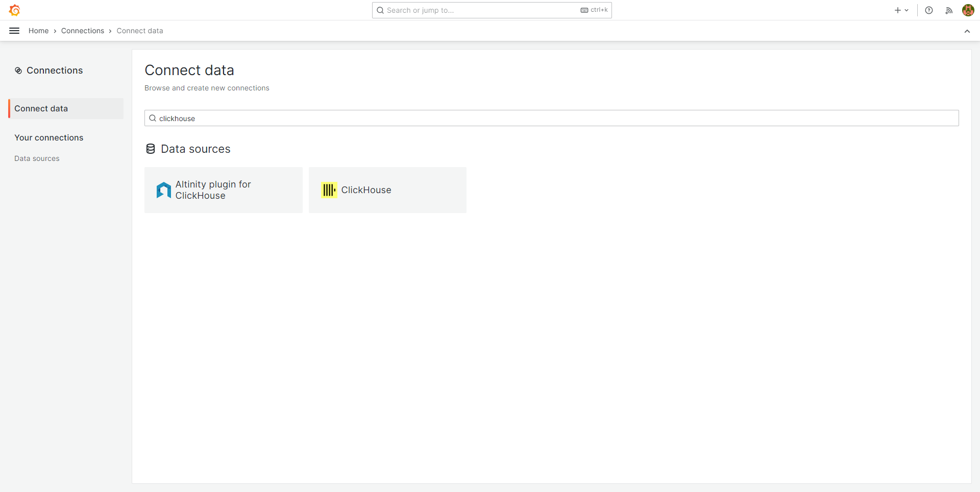Image resolution: width=980 pixels, height=492 pixels.
Task: Open the hamburger navigation menu
Action: pos(14,31)
